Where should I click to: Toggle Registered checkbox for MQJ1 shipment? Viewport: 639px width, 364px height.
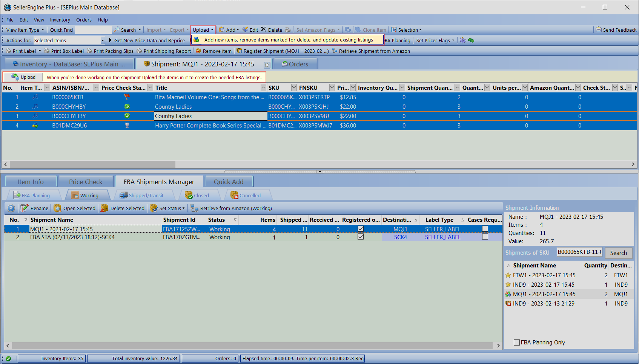pyautogui.click(x=361, y=229)
